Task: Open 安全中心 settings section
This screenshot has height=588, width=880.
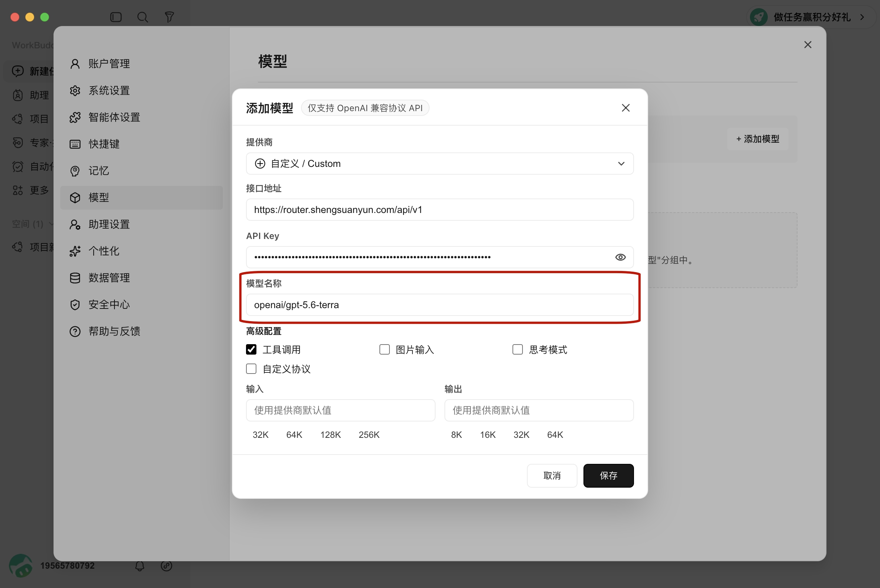Action: click(x=142, y=304)
